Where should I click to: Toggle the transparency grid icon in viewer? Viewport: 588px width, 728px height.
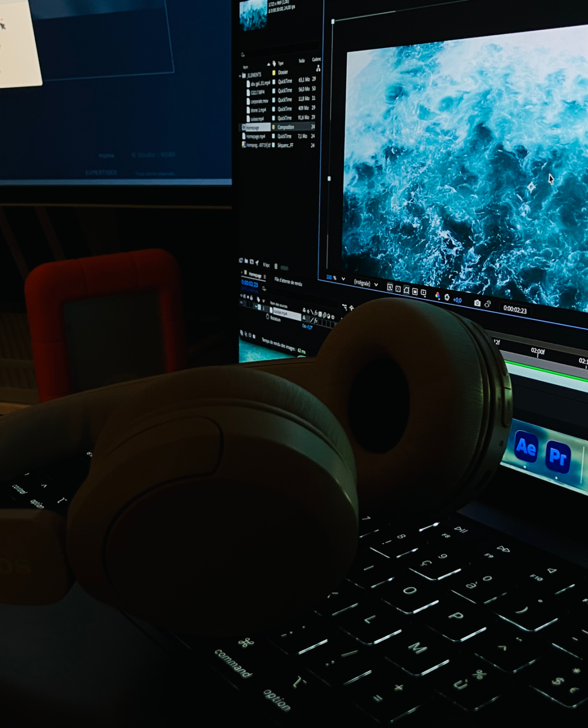398,289
